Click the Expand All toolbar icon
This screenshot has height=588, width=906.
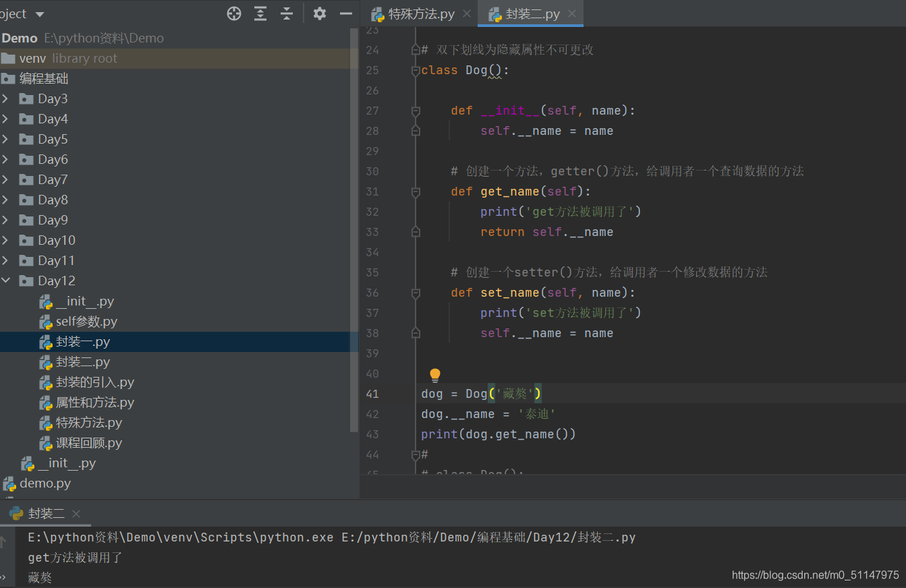pyautogui.click(x=260, y=13)
